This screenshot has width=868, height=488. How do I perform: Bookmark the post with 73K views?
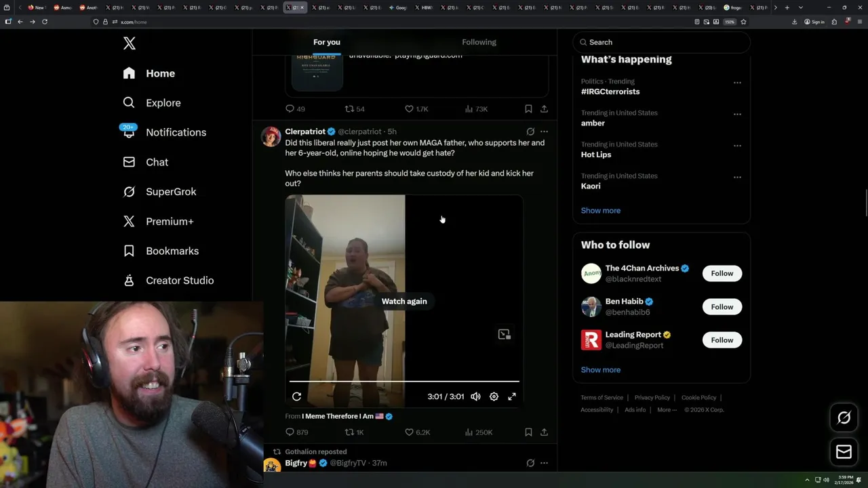click(x=528, y=108)
